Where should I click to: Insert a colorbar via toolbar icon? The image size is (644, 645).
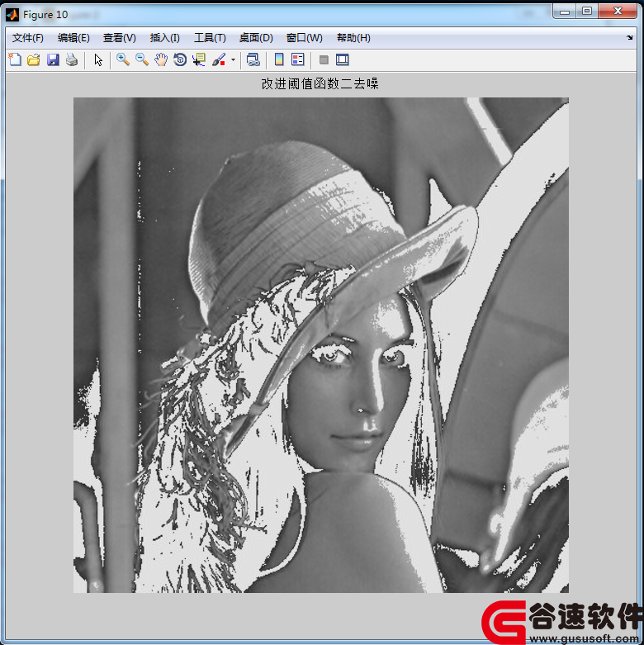click(279, 59)
